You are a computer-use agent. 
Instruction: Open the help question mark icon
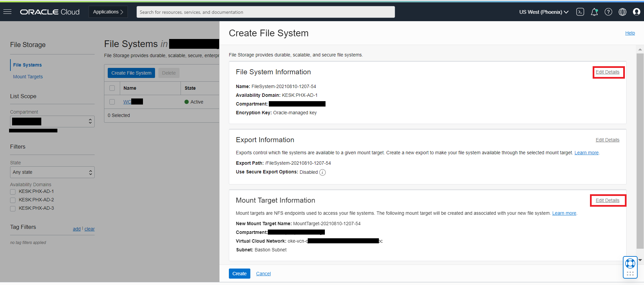click(x=608, y=12)
